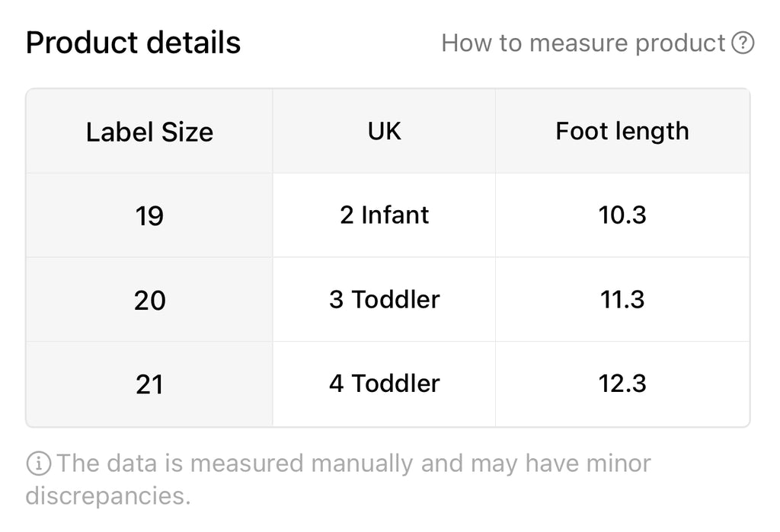The width and height of the screenshot is (780, 532).
Task: Click the info icon beside the disclaimer
Action: [x=38, y=464]
